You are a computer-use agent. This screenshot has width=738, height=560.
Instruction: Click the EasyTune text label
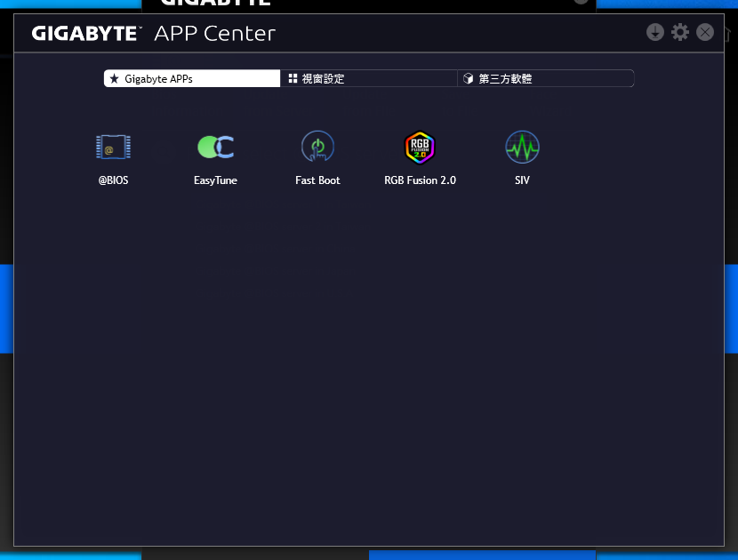coord(215,180)
